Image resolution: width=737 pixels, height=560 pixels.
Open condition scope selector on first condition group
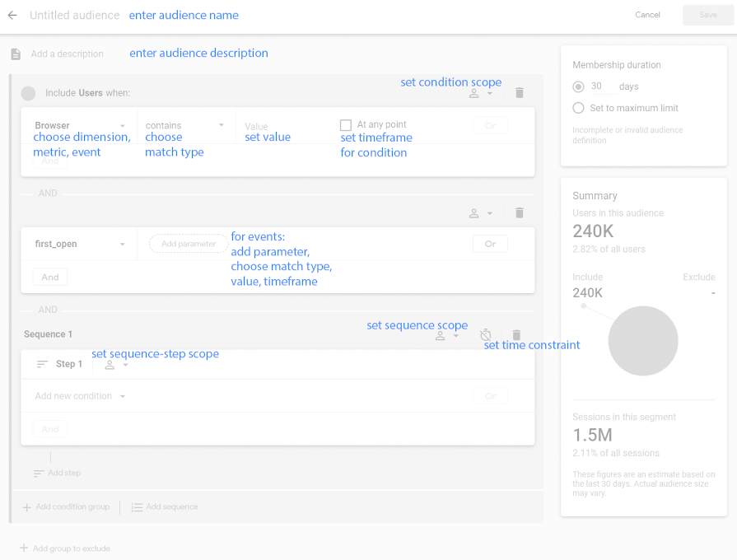pos(476,93)
